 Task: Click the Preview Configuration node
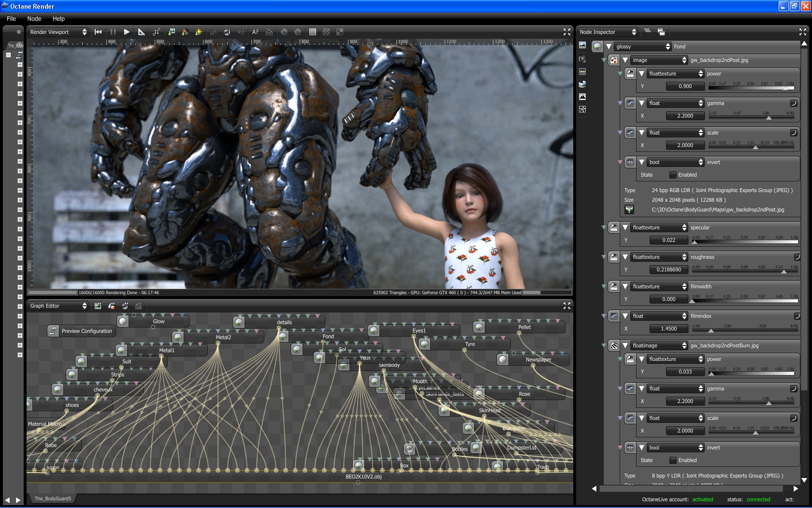[86, 331]
